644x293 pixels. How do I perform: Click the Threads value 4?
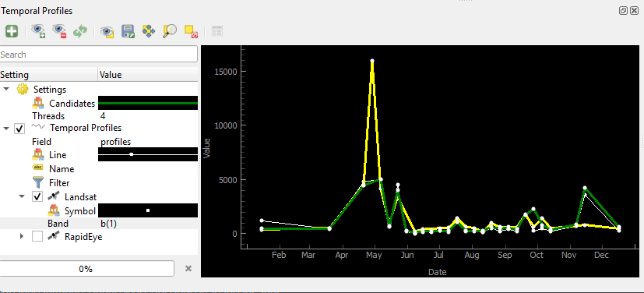[103, 116]
